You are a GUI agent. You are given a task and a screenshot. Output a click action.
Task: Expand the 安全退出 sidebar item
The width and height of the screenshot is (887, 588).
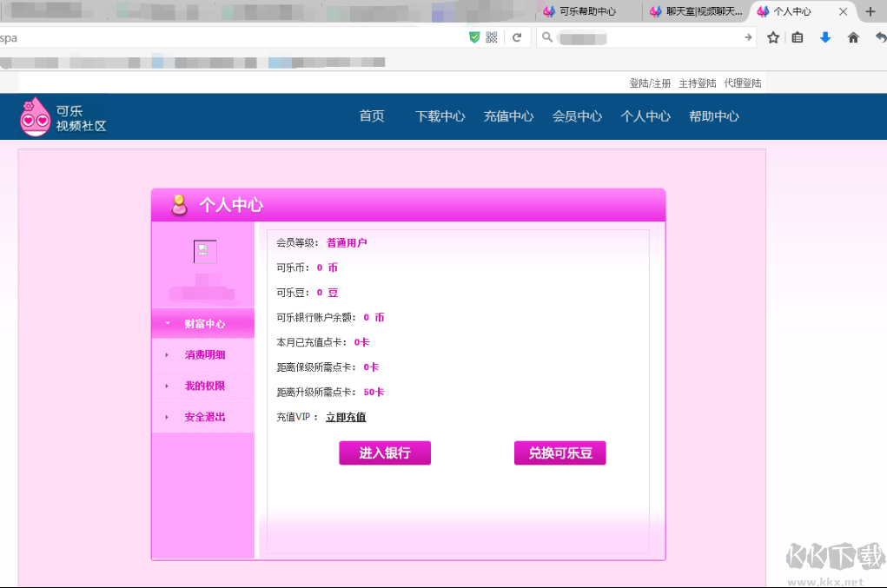[202, 417]
